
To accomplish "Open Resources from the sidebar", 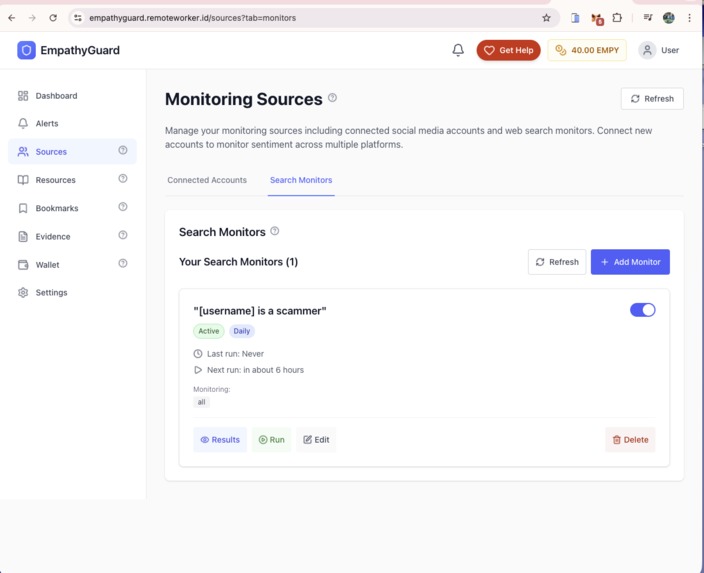I will tap(72, 180).
